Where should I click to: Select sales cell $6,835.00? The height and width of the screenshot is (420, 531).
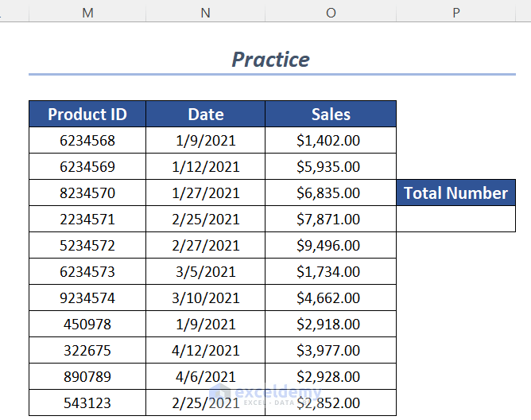331,192
